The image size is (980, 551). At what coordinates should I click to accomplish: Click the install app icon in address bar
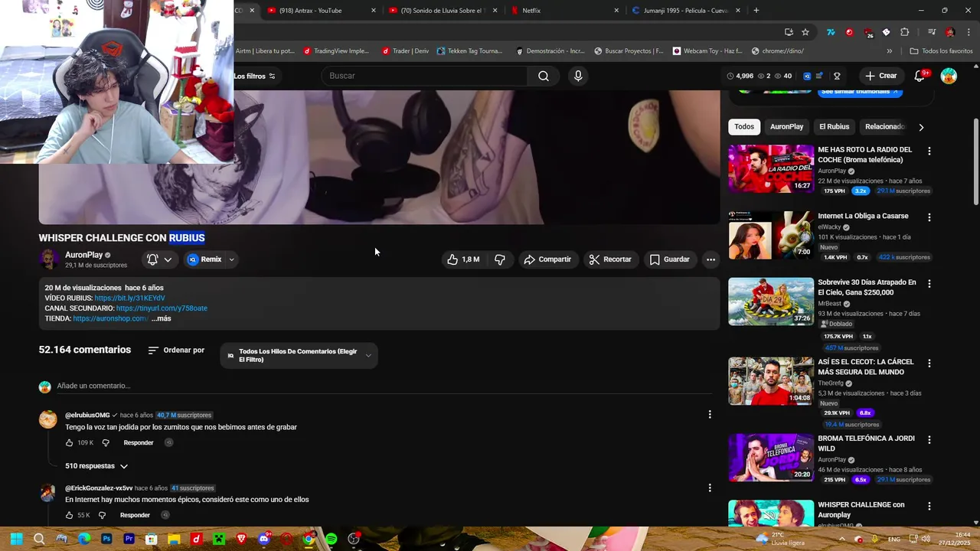click(789, 32)
